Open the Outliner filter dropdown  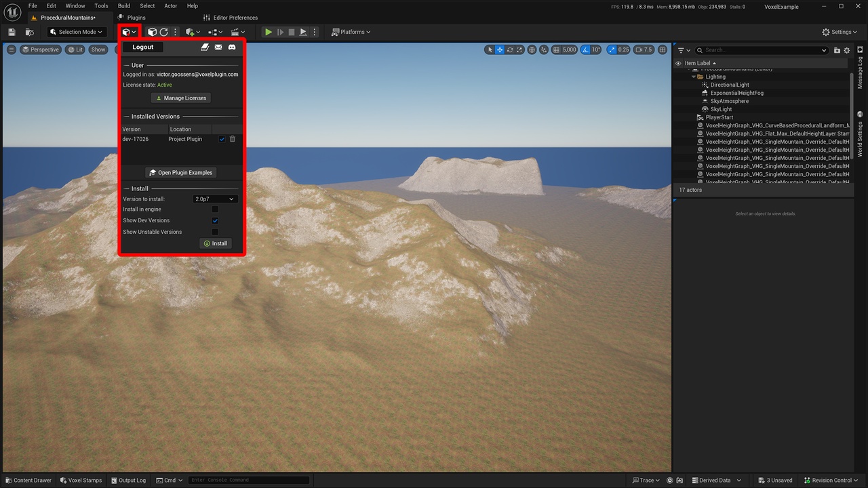(684, 50)
